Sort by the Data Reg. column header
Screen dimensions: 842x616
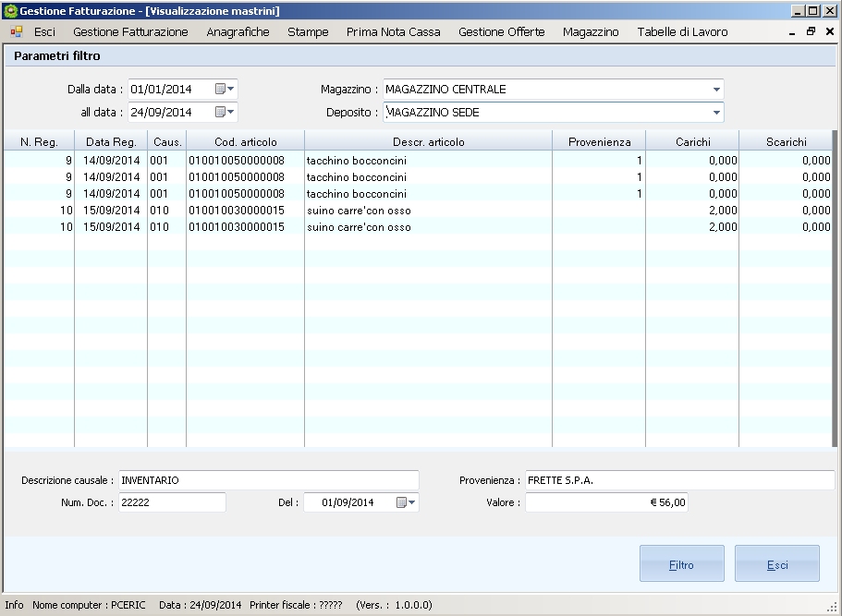pyautogui.click(x=111, y=141)
